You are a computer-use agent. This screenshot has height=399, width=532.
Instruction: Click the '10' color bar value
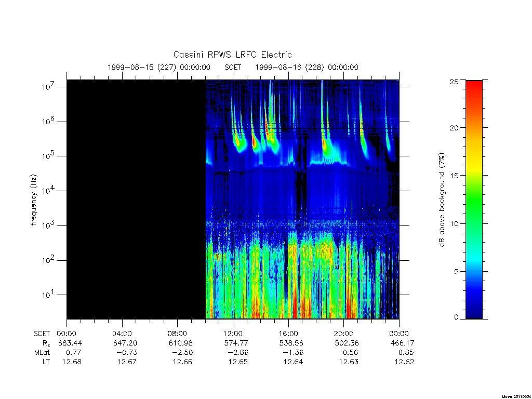pos(454,223)
